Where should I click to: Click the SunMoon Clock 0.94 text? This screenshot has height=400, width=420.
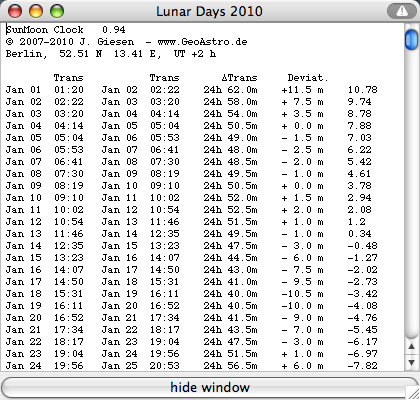click(66, 30)
